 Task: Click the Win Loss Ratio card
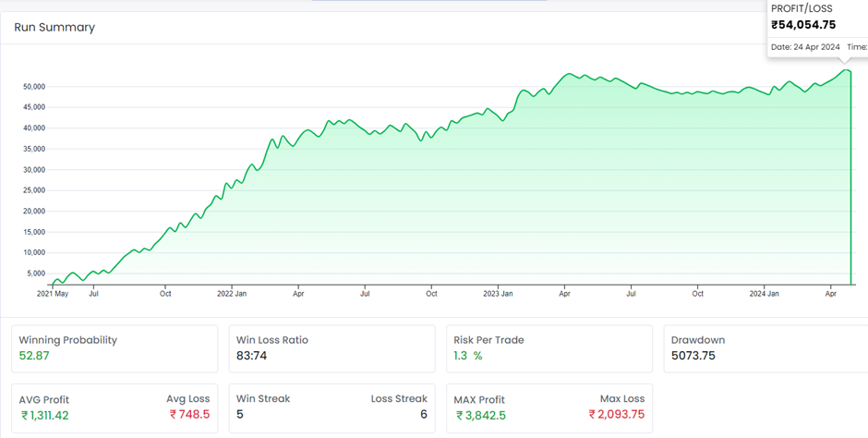pyautogui.click(x=332, y=348)
